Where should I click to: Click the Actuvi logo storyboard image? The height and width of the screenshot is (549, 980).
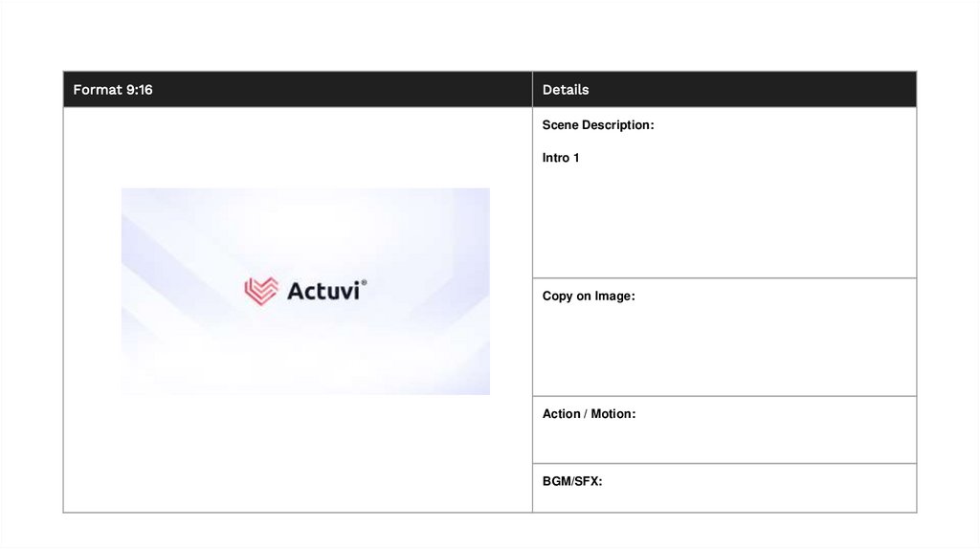[305, 291]
